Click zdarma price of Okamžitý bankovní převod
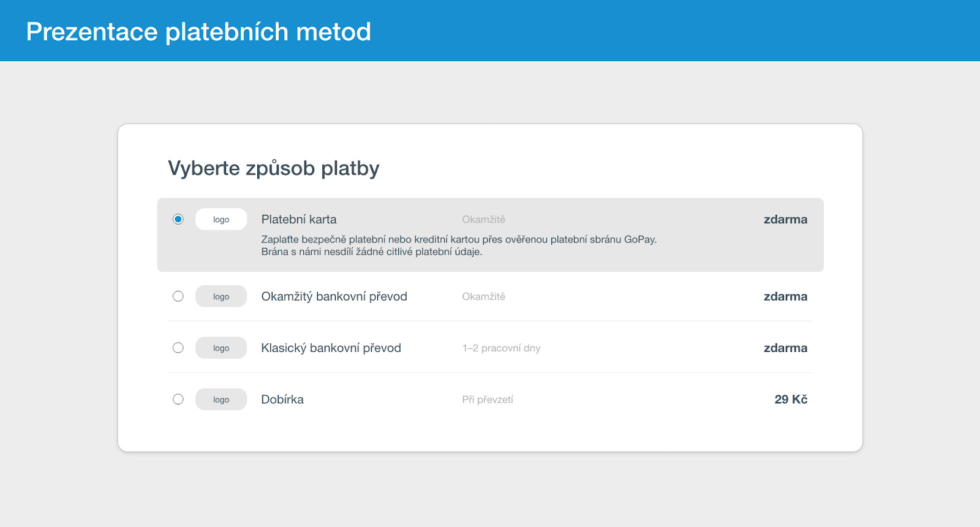The height and width of the screenshot is (527, 980). (x=785, y=296)
